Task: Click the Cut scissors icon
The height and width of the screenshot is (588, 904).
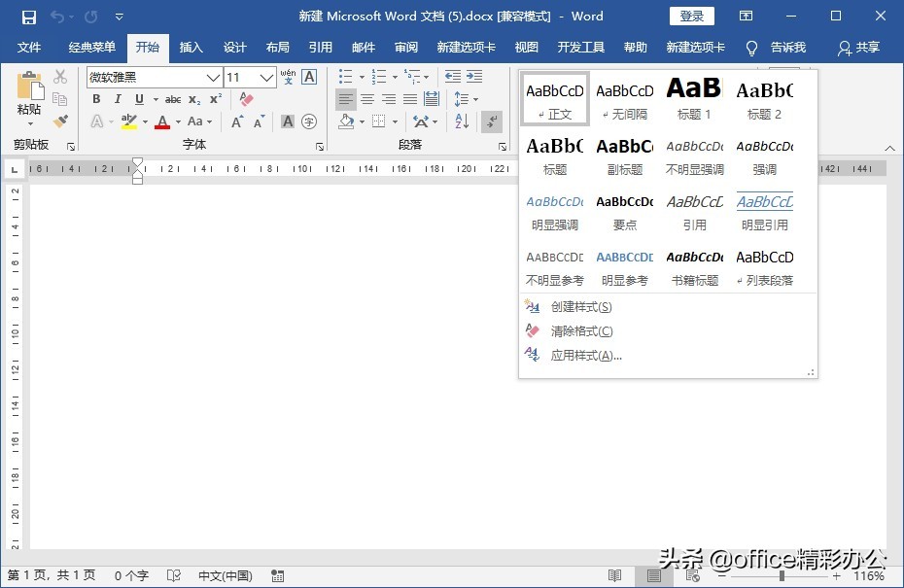Action: [x=60, y=77]
